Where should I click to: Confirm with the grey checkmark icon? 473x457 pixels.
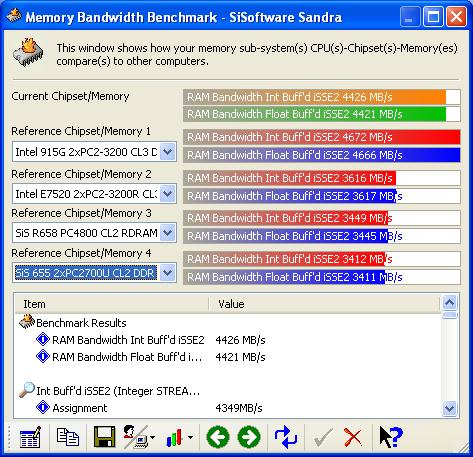click(323, 437)
